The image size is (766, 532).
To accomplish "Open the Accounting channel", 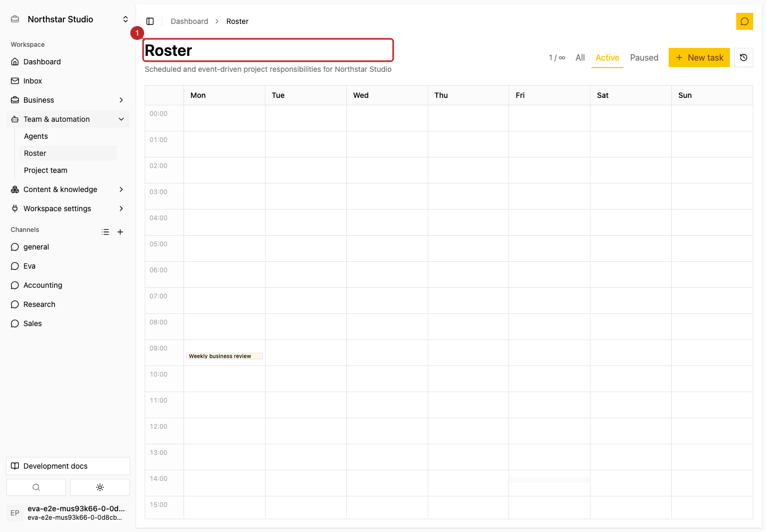I will point(68,285).
